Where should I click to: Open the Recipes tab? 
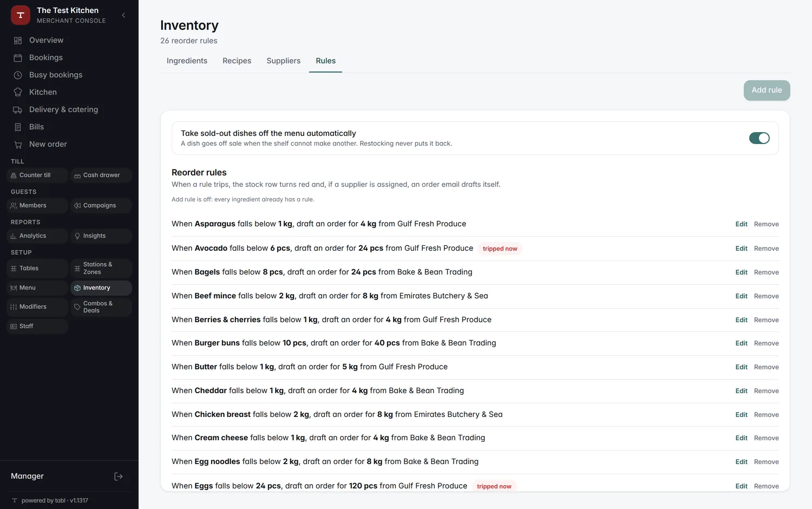[237, 61]
